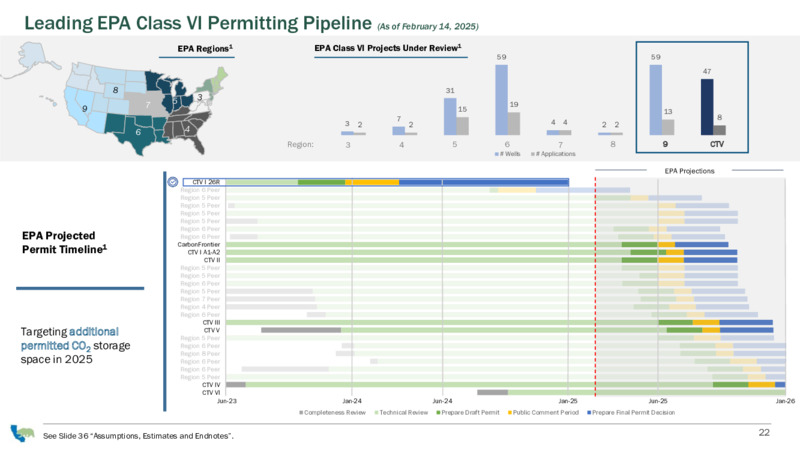The height and width of the screenshot is (450, 800).
Task: Click the 'Jun-25' axis label
Action: pyautogui.click(x=658, y=401)
